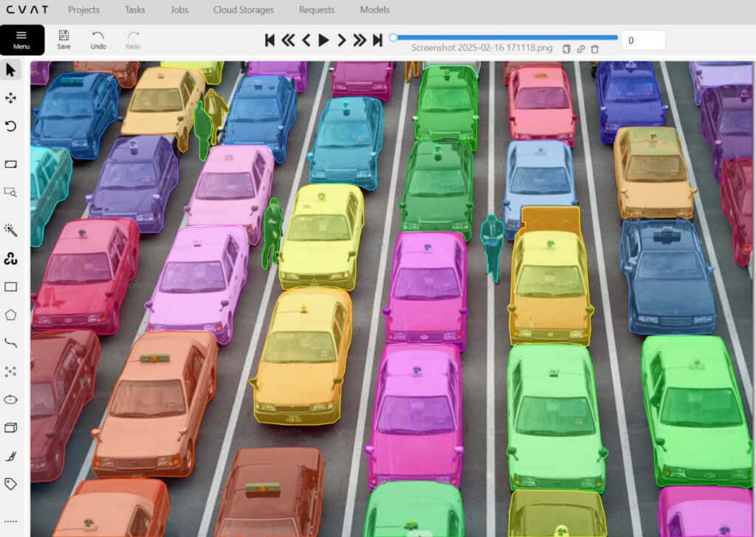Open the AI magic wand tools

click(10, 230)
